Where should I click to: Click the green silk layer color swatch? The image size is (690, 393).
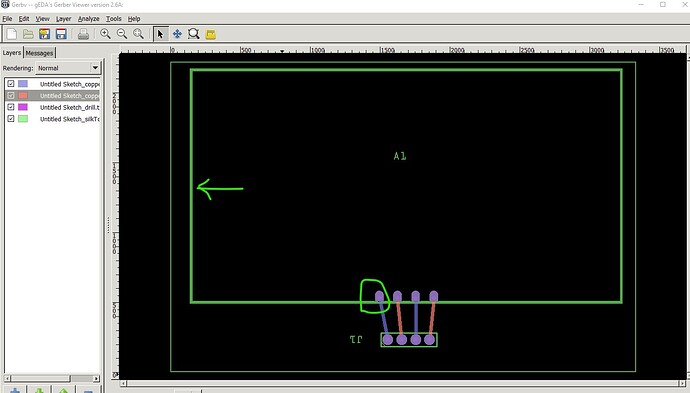coord(23,119)
